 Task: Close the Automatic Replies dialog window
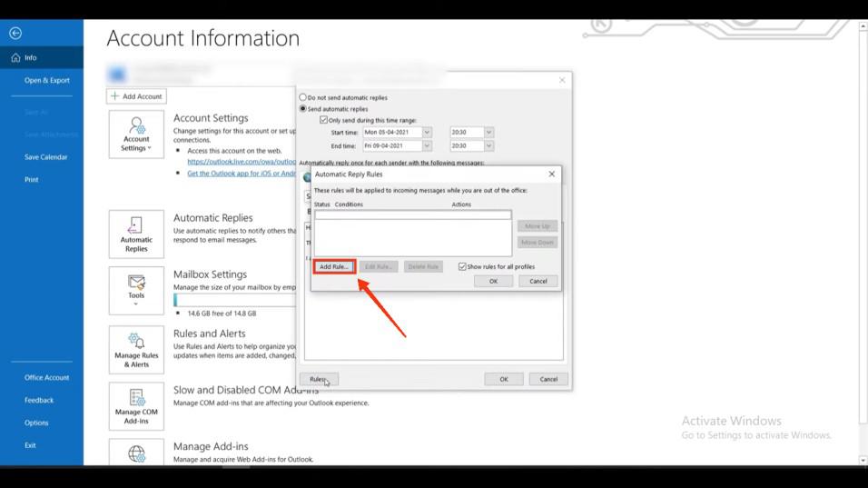pyautogui.click(x=562, y=80)
